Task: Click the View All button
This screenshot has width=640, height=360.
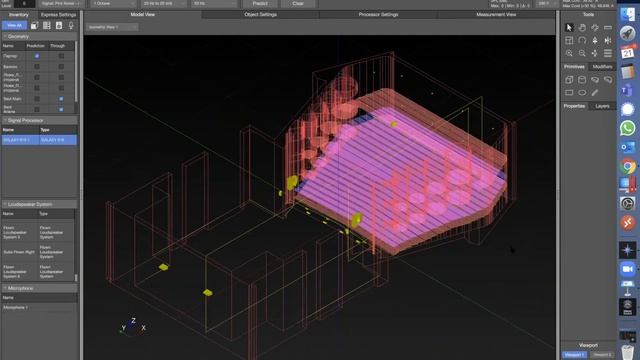Action: tap(15, 26)
